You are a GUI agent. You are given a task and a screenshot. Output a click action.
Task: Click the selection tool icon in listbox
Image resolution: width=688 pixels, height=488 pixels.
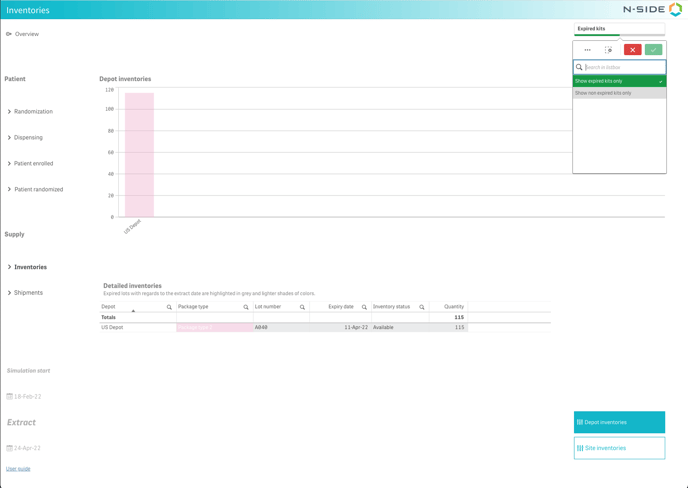609,50
